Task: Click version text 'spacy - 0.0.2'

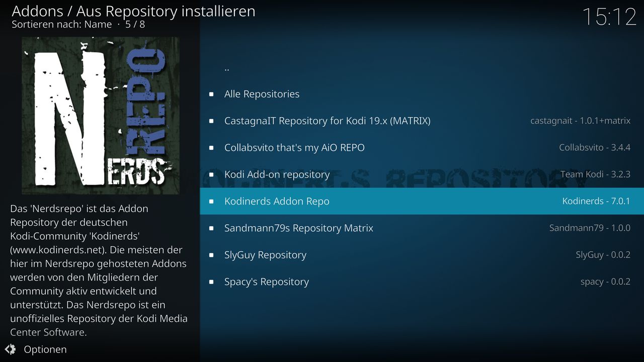Action: click(605, 282)
